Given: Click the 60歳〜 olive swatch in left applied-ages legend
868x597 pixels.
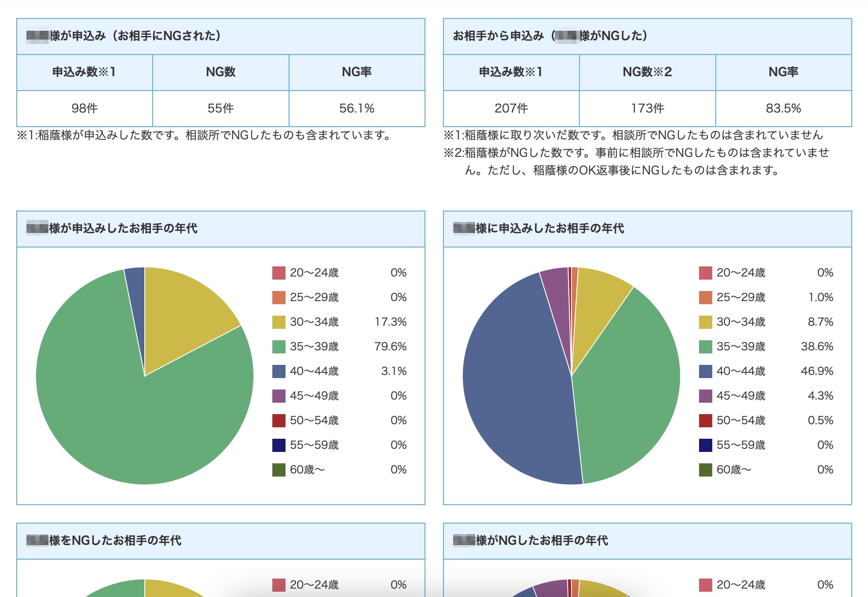Looking at the screenshot, I should 279,470.
